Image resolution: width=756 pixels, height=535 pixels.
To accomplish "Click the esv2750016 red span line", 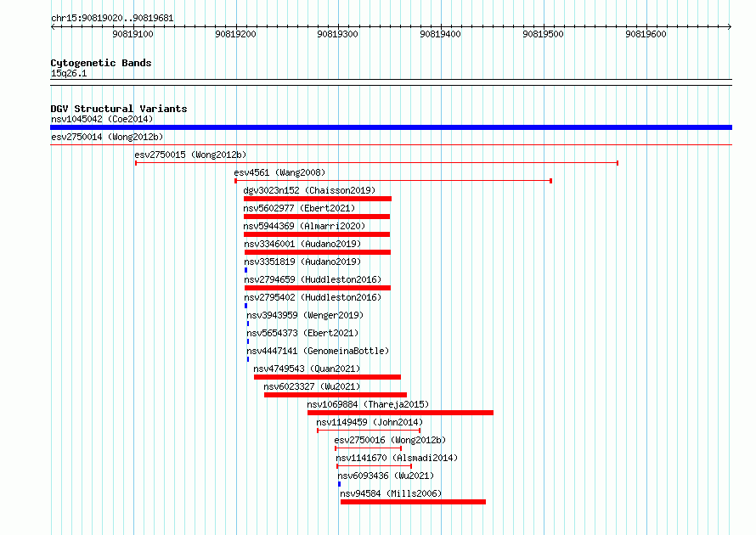I will [x=369, y=448].
